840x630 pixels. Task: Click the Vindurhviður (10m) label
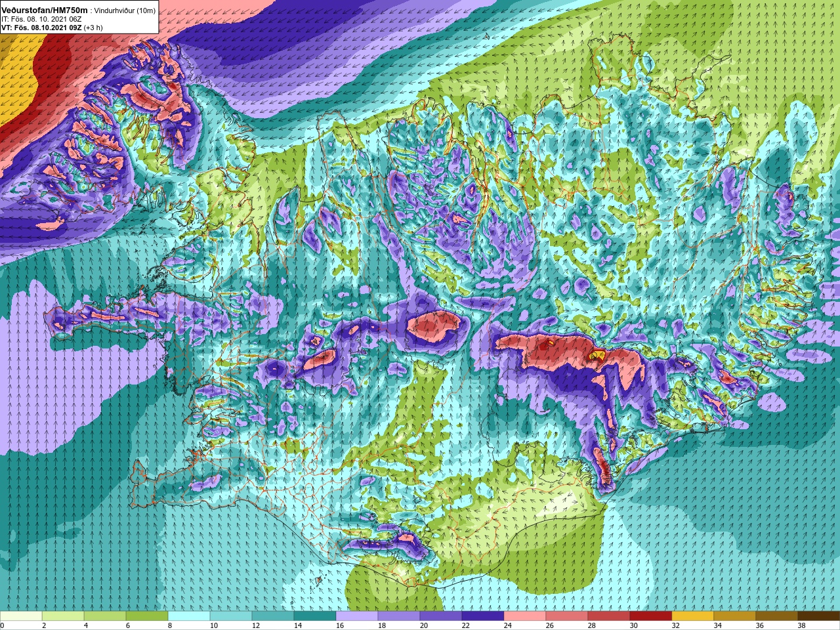[x=125, y=11]
